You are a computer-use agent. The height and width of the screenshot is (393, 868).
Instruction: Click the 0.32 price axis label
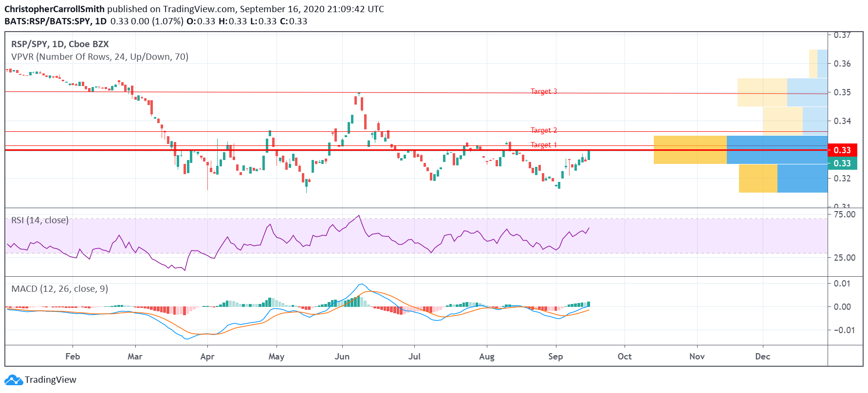coord(842,179)
